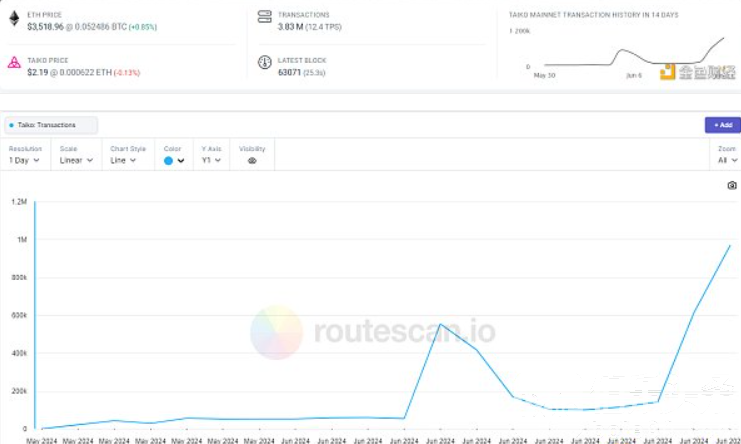Open the Zoom All dropdown
This screenshot has height=444, width=741.
point(727,160)
